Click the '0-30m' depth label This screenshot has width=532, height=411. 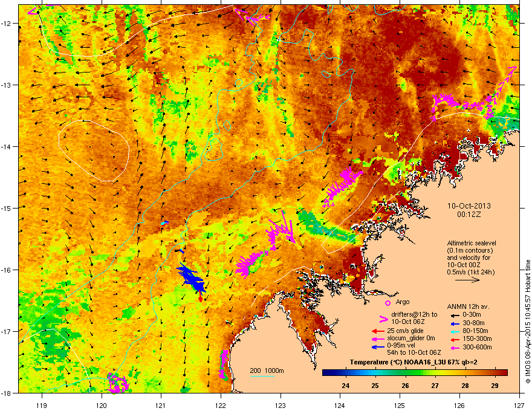(472, 315)
